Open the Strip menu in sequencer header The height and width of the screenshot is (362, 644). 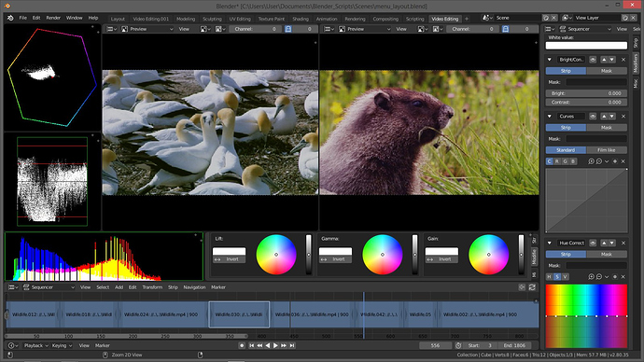pyautogui.click(x=173, y=287)
